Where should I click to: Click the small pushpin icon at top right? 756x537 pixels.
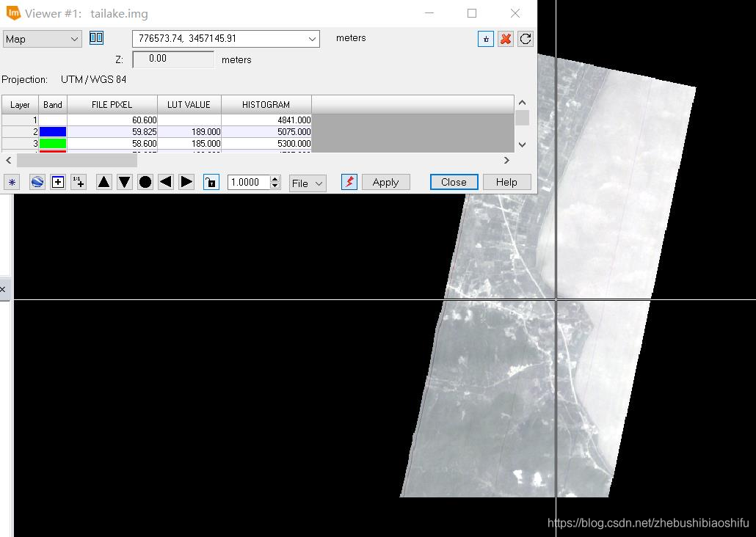[x=486, y=39]
